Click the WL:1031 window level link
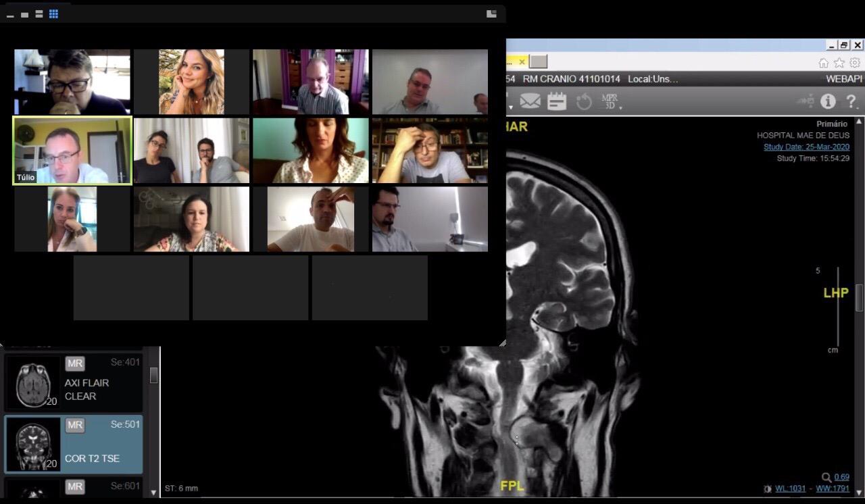This screenshot has height=504, width=865. 791,488
